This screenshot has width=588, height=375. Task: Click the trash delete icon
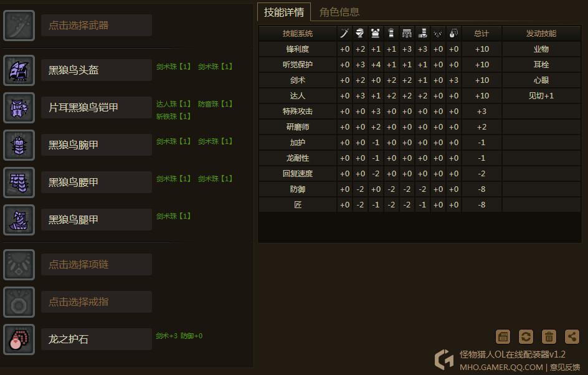549,337
